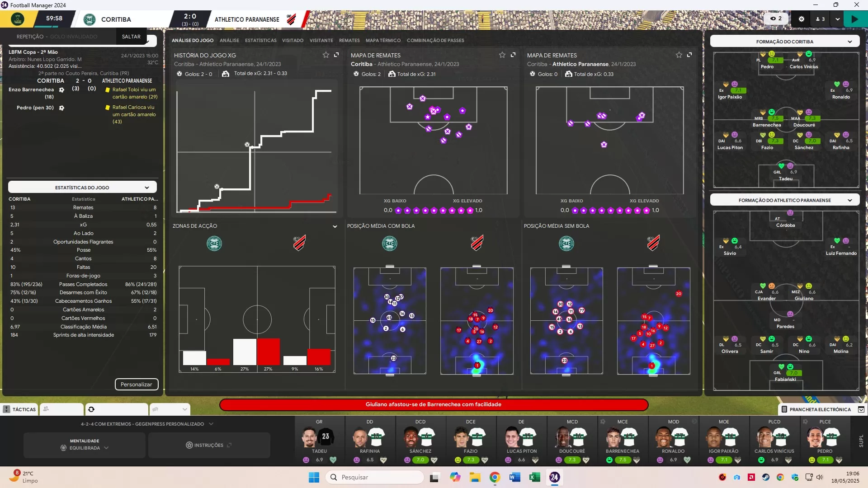Select Rafinha in the lineup bar

pos(370,441)
